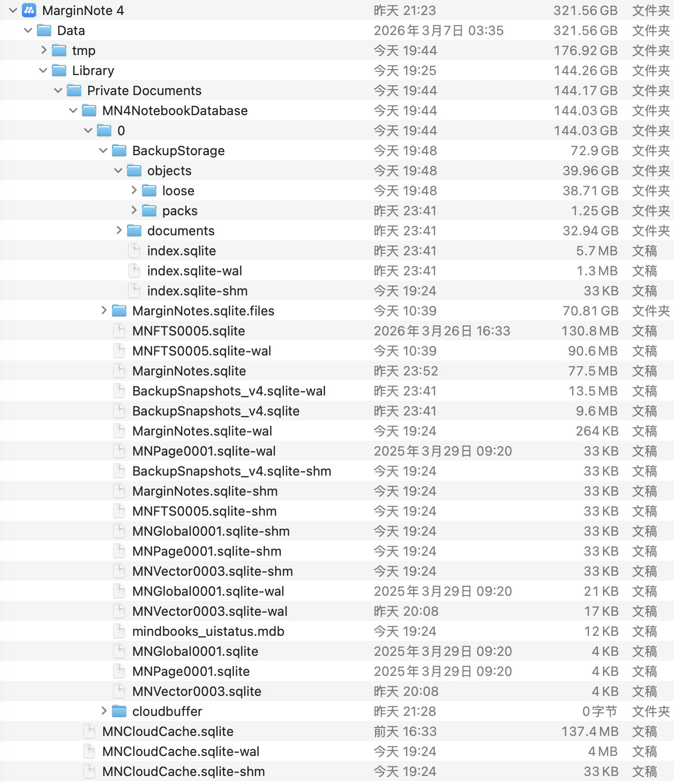Select the file name MNPage0001.sqlite
The height and width of the screenshot is (784, 674).
tap(191, 671)
